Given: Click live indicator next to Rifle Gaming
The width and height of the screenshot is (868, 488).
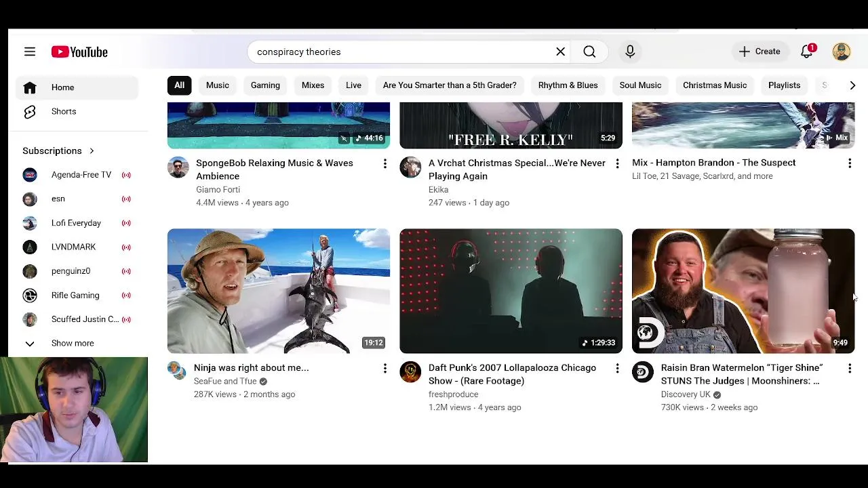Looking at the screenshot, I should pyautogui.click(x=126, y=295).
